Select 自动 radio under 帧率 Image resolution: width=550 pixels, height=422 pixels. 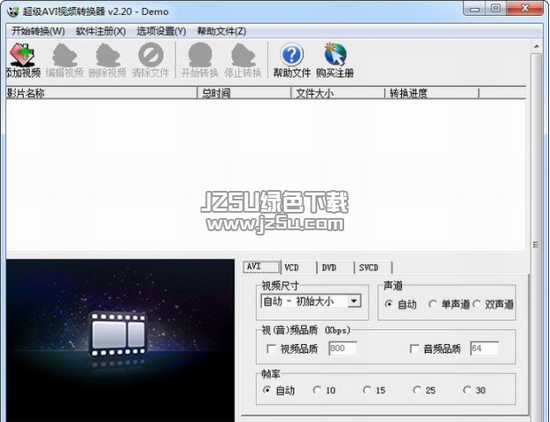pyautogui.click(x=267, y=390)
